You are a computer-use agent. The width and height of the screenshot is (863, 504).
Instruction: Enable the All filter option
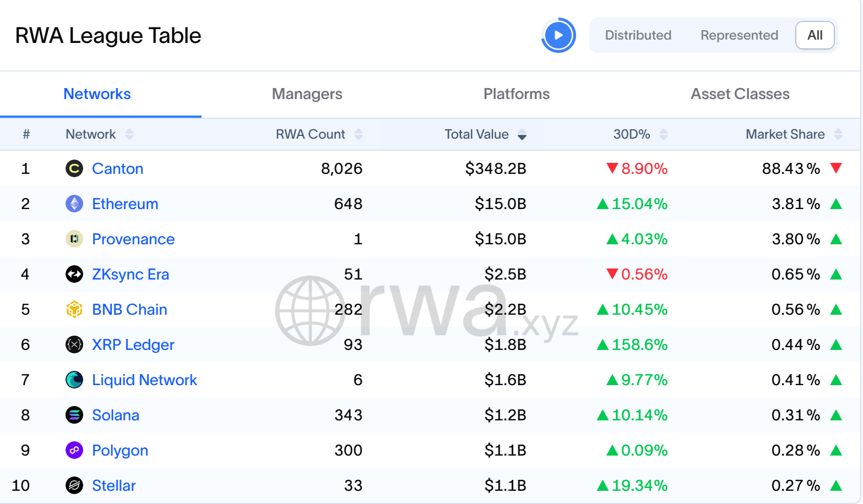[x=815, y=35]
